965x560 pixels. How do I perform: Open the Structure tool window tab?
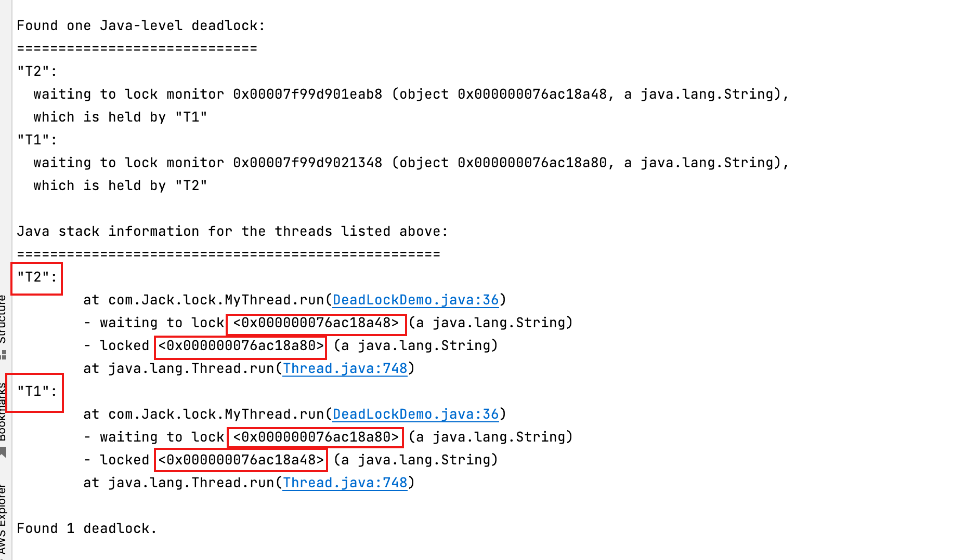click(3, 318)
